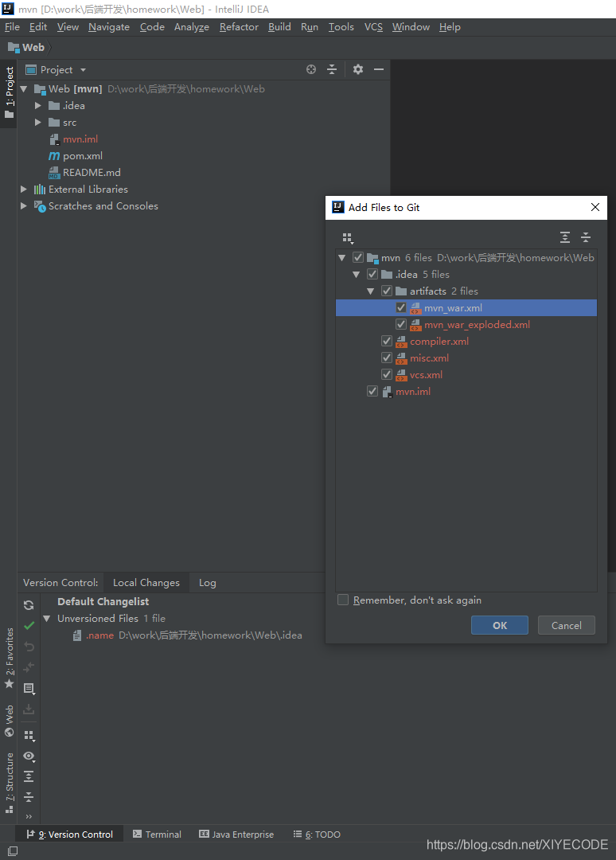Click the changelist icon in Version Control toolbar
616x860 pixels.
point(29,688)
